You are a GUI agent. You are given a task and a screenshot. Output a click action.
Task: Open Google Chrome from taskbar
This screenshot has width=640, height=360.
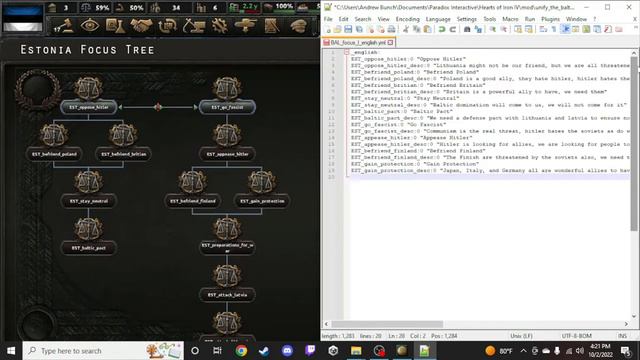pos(241,351)
